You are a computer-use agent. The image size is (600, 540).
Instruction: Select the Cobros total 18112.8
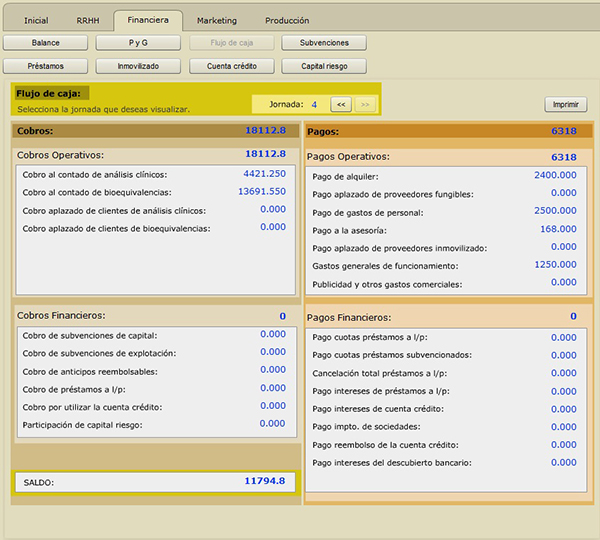coord(266,131)
